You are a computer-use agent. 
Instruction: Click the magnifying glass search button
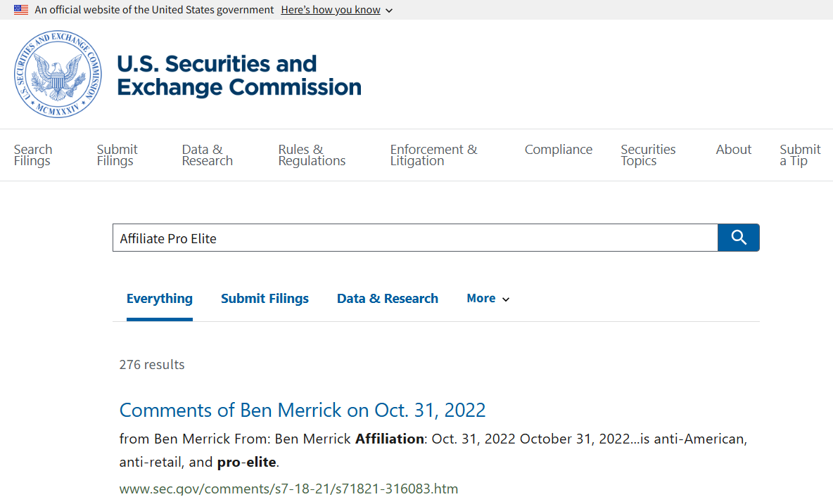click(x=738, y=238)
